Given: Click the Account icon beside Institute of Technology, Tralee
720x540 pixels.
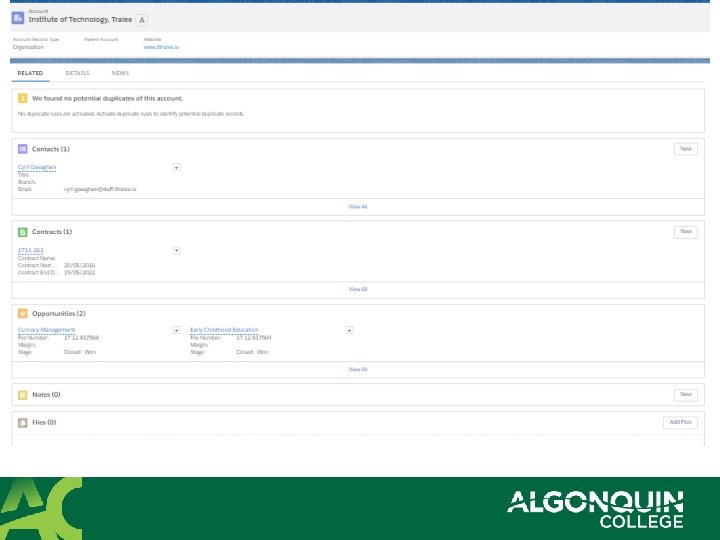Looking at the screenshot, I should point(18,18).
